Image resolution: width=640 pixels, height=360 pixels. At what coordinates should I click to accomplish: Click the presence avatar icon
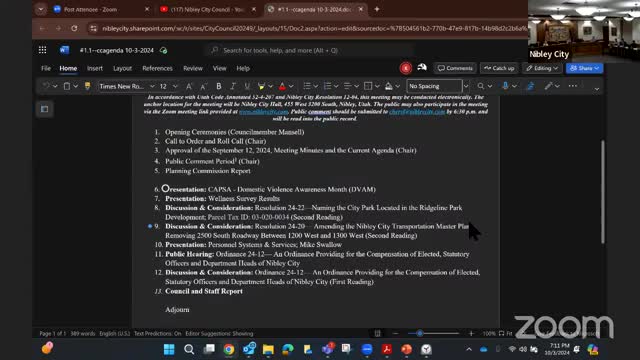(406, 68)
